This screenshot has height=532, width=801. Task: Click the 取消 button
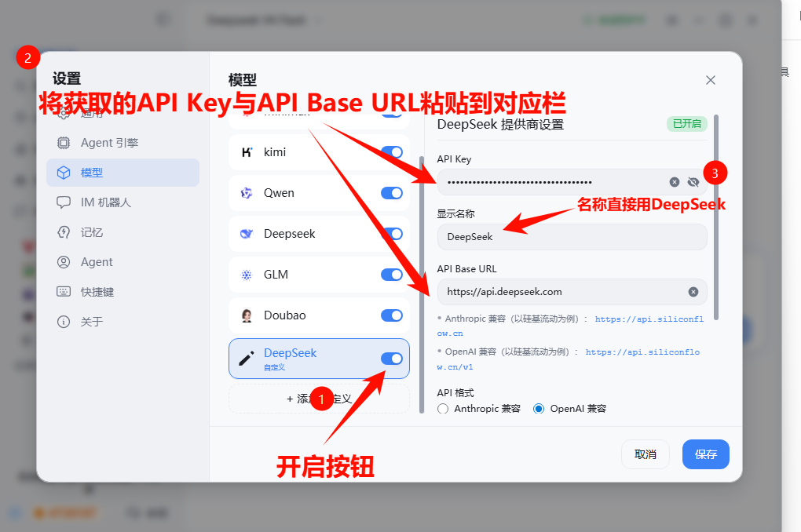tap(646, 454)
